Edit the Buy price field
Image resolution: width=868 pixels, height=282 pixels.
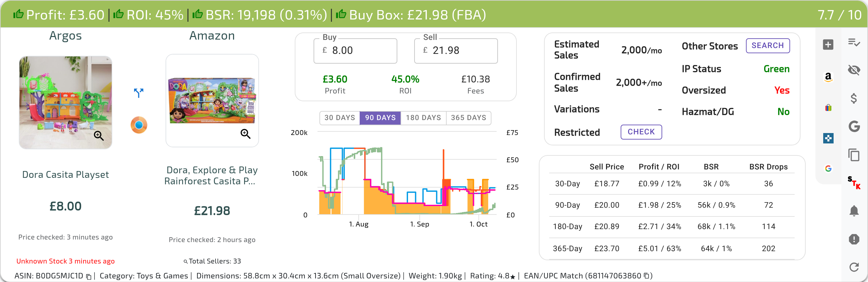pyautogui.click(x=355, y=51)
